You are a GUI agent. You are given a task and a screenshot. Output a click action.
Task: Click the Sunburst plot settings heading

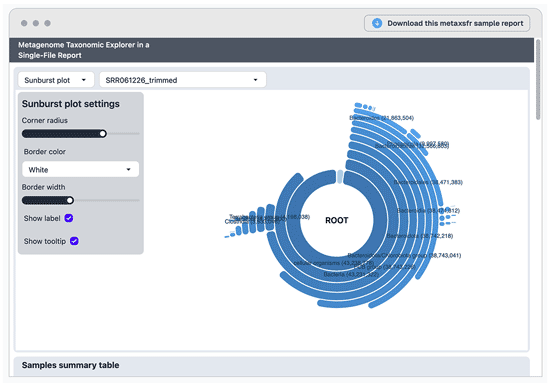(71, 104)
